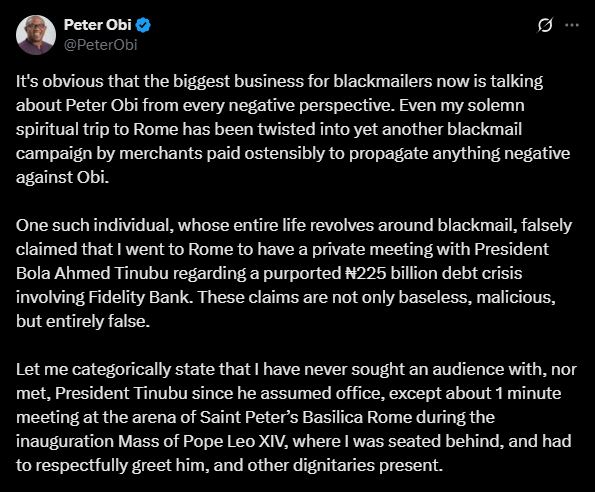Open the Grok explain-post icon

click(545, 25)
